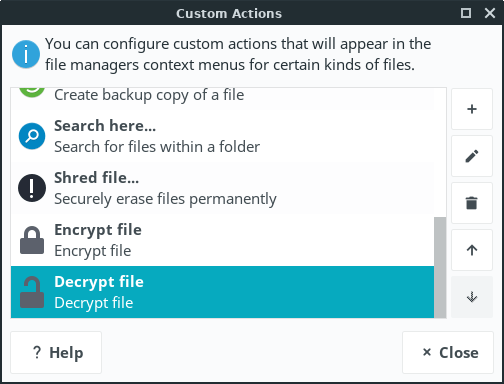Click the closed padlock Encrypt icon
This screenshot has height=384, width=504.
pyautogui.click(x=32, y=240)
